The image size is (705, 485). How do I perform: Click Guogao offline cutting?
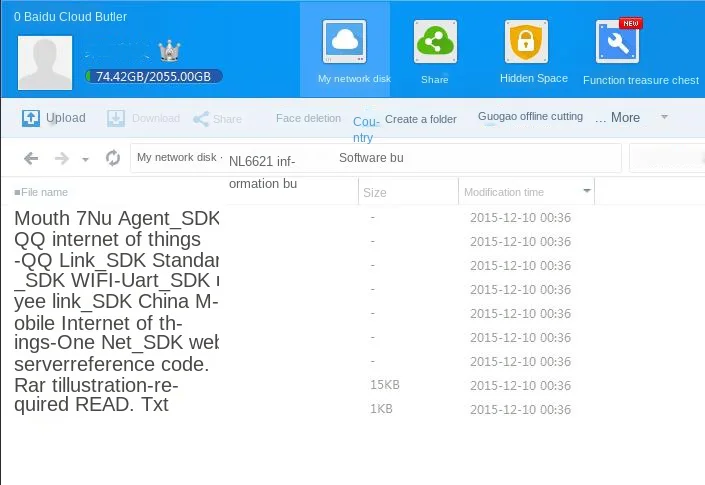pos(530,116)
